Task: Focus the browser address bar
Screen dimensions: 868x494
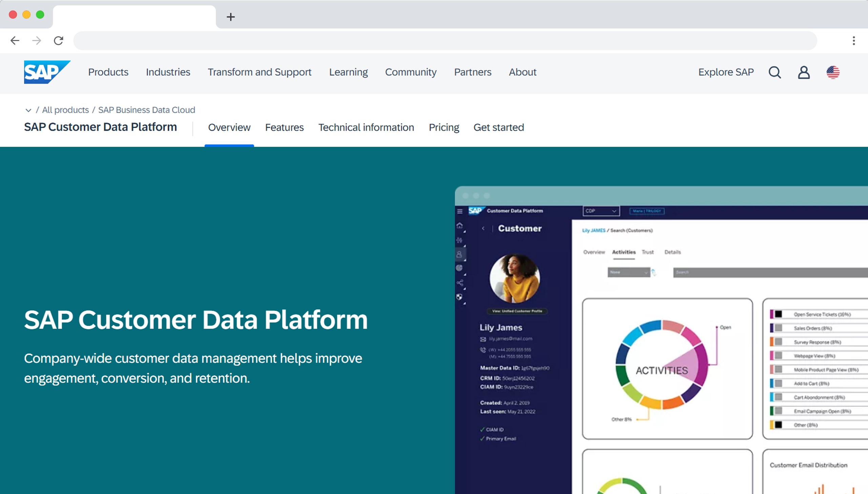Action: pos(445,41)
